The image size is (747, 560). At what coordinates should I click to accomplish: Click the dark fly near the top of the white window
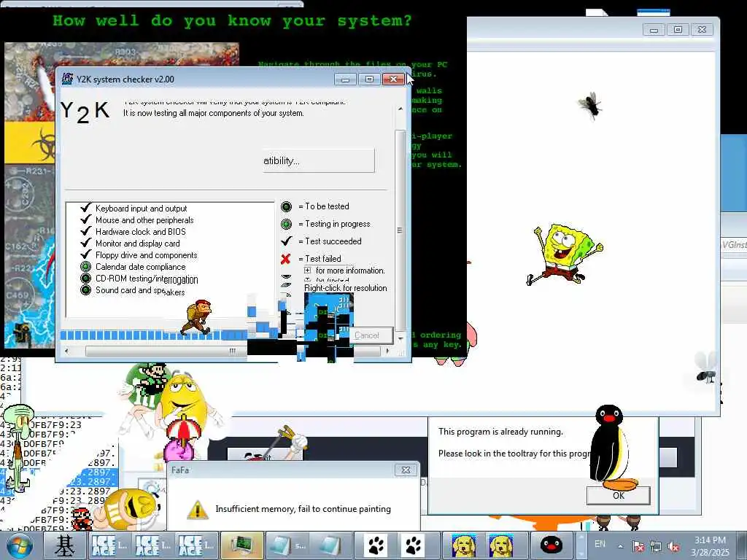click(x=590, y=106)
